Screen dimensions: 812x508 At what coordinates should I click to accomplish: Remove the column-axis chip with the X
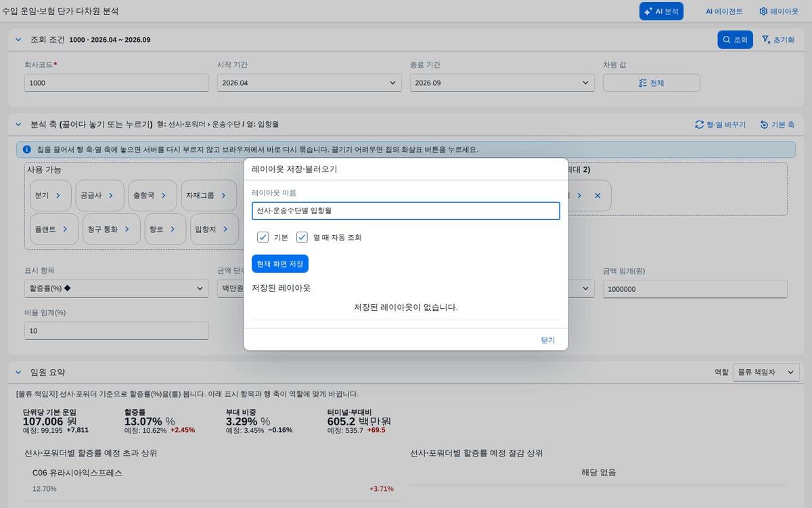[597, 196]
